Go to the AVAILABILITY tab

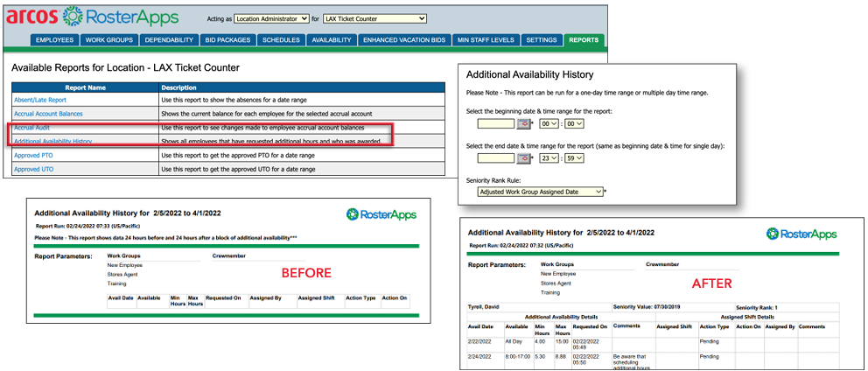pos(331,40)
